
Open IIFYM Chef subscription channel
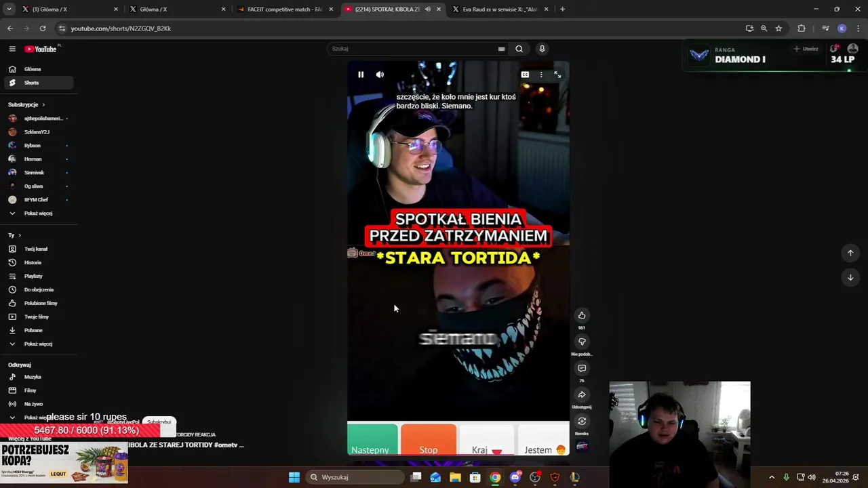pyautogui.click(x=38, y=200)
